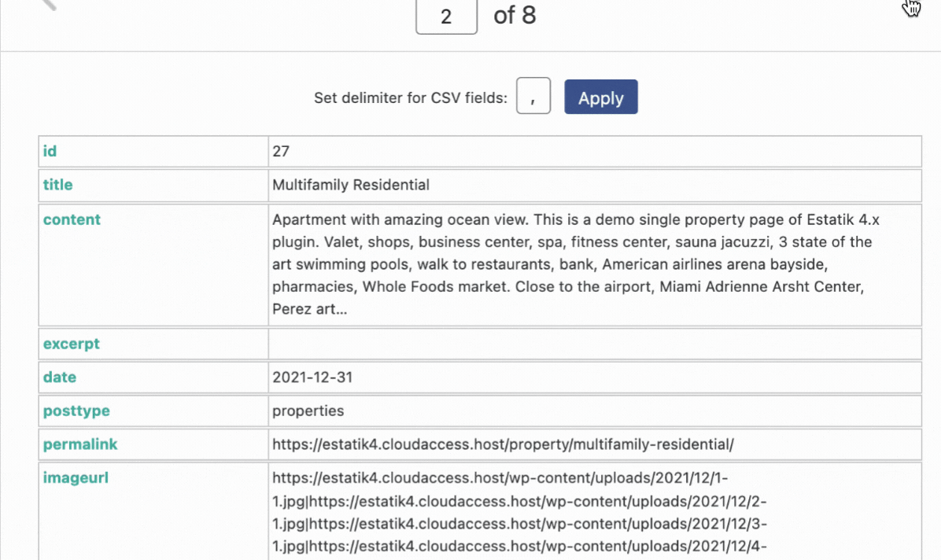Image resolution: width=941 pixels, height=560 pixels.
Task: Click the id value 27
Action: pyautogui.click(x=282, y=151)
